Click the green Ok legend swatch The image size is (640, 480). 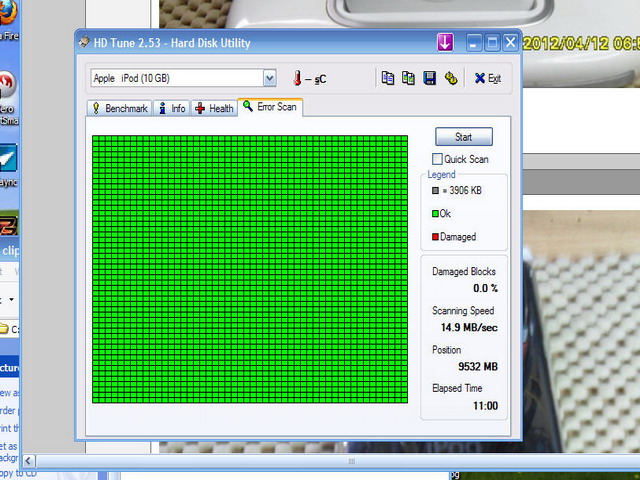coord(435,213)
